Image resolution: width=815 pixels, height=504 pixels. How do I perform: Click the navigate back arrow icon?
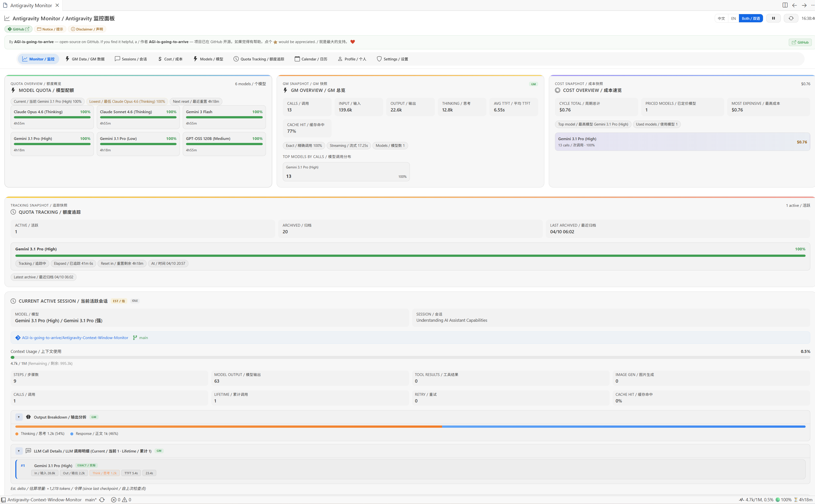(x=794, y=5)
